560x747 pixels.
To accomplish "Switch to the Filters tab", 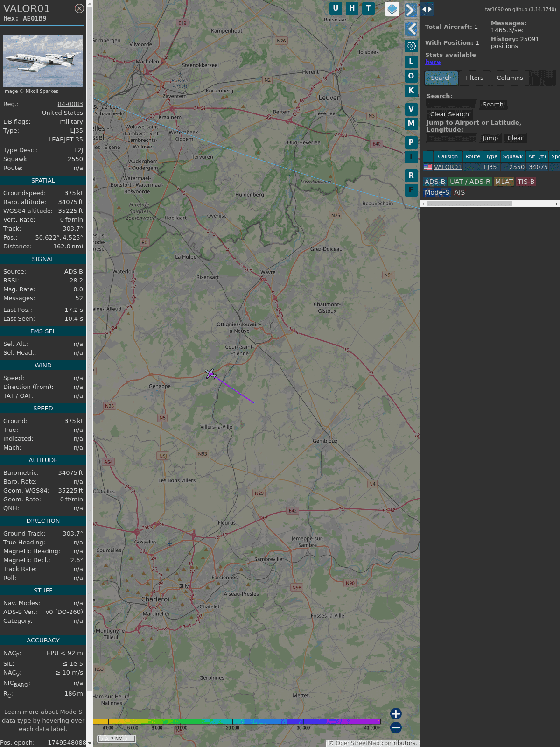I will 474,78.
